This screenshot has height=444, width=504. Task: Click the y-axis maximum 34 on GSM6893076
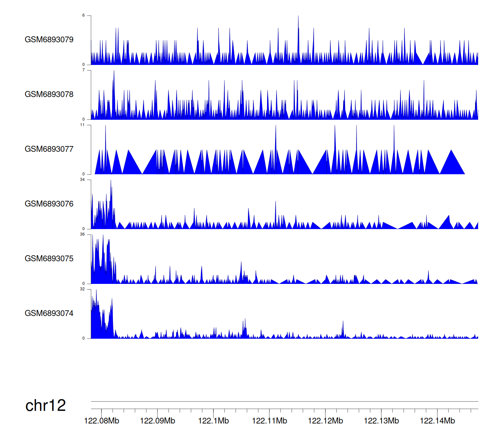pos(82,180)
